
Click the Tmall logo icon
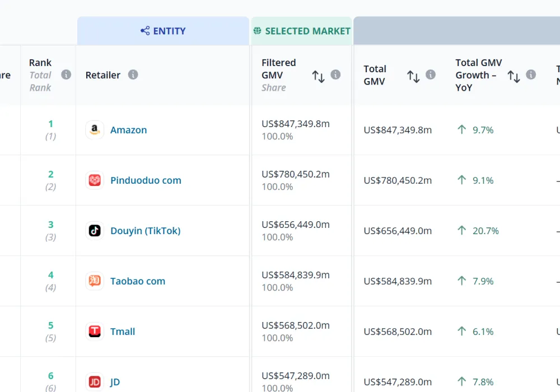pos(95,331)
